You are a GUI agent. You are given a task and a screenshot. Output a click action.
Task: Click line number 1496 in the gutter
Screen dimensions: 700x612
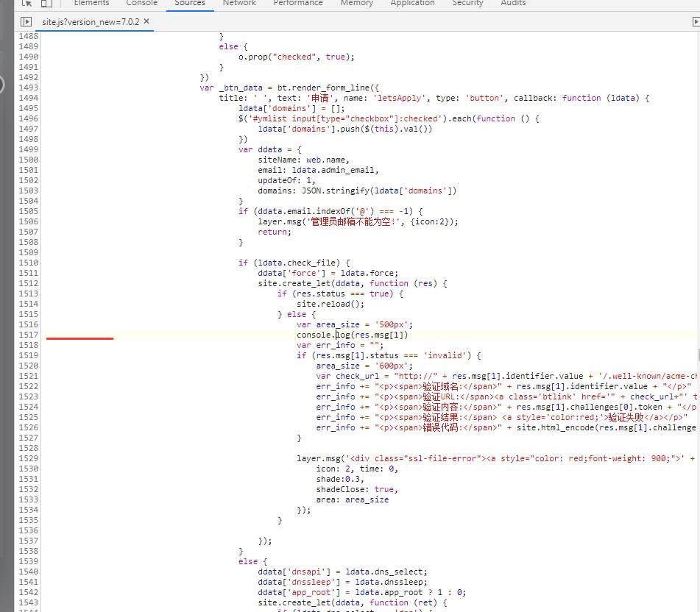point(29,118)
